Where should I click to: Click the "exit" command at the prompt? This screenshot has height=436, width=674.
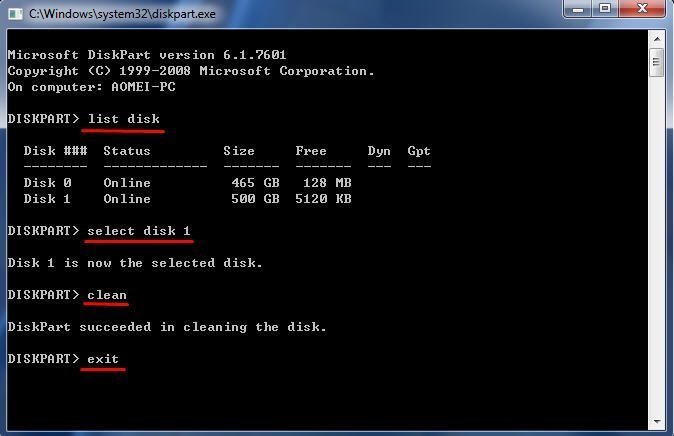pos(103,359)
